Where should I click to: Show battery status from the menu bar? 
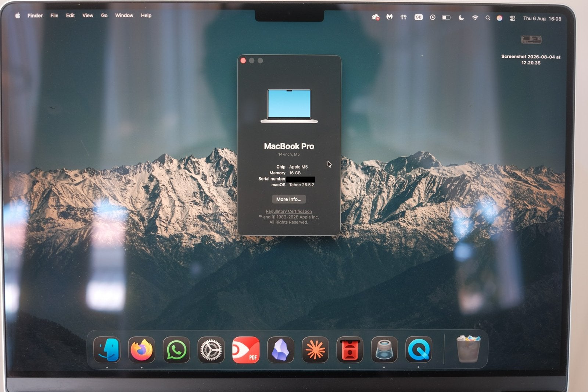446,17
